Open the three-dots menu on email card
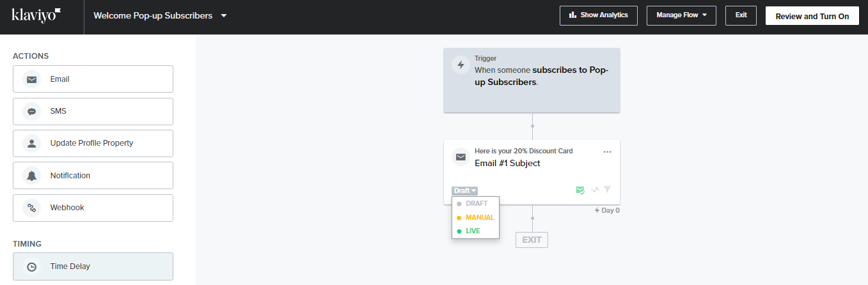The width and height of the screenshot is (868, 285). click(607, 151)
